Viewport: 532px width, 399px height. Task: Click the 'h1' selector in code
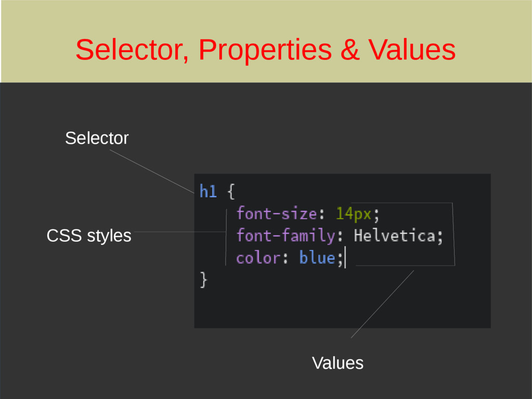208,191
